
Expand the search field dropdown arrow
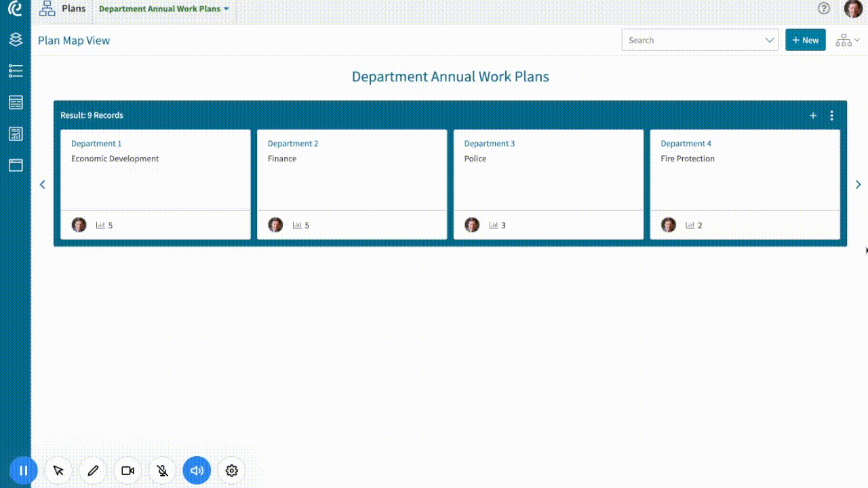pos(770,40)
